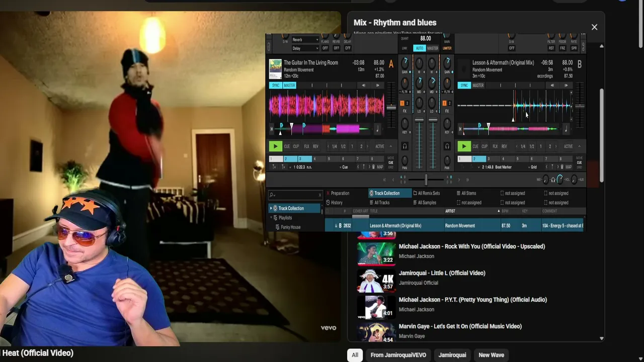Toggle MASTER on deck A

(289, 85)
